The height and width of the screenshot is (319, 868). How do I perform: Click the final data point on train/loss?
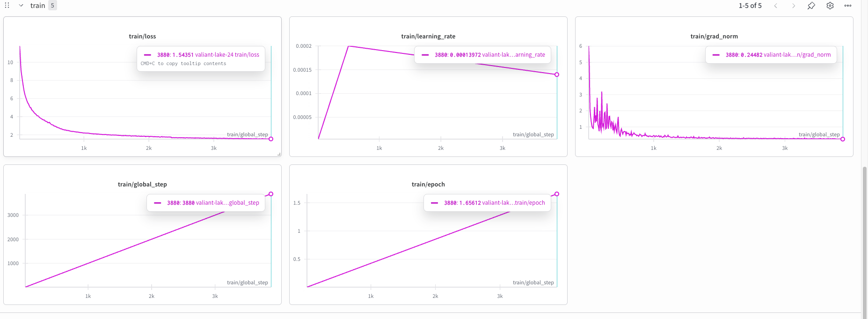tap(271, 139)
